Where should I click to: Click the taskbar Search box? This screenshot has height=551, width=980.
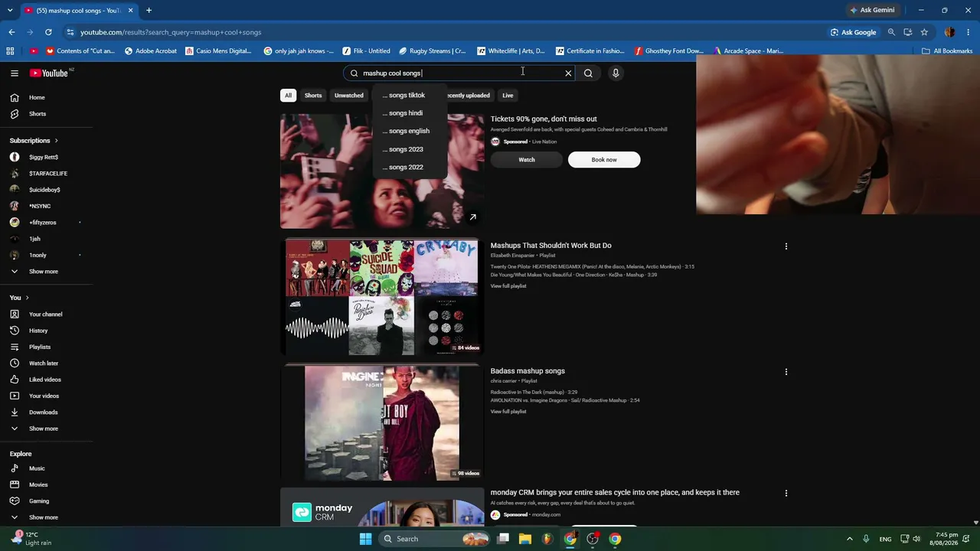click(x=434, y=539)
